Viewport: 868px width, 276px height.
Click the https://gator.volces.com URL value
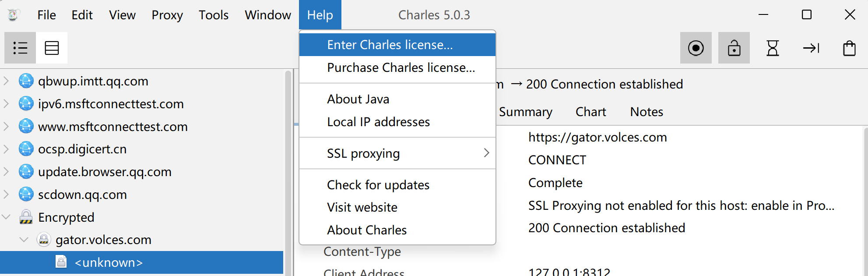[x=597, y=137]
